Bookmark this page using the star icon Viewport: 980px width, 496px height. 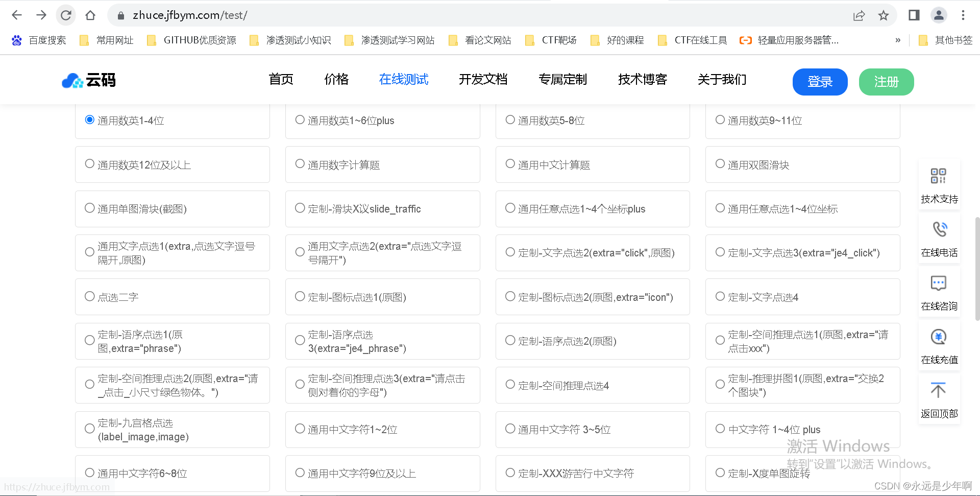pyautogui.click(x=884, y=15)
